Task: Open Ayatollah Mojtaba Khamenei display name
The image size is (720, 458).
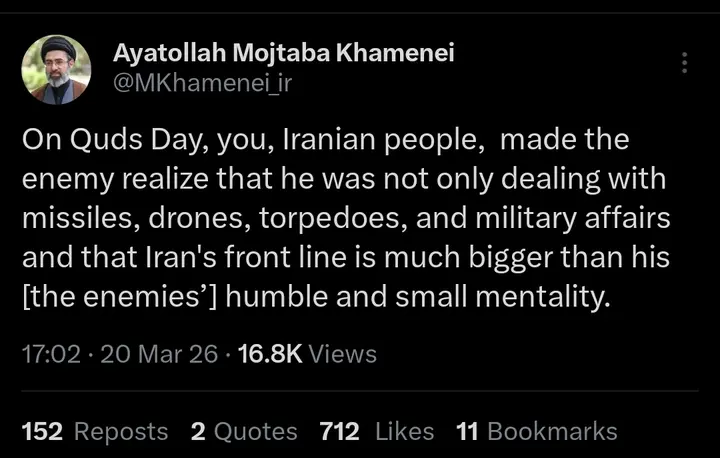Action: 283,53
